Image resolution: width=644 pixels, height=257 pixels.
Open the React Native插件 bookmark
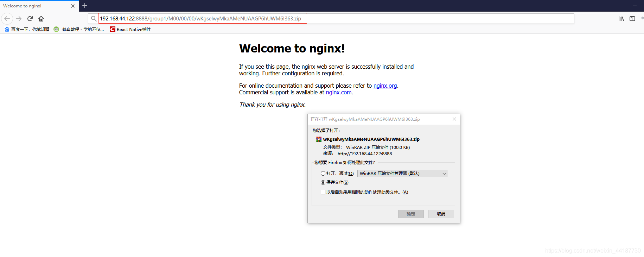point(130,29)
